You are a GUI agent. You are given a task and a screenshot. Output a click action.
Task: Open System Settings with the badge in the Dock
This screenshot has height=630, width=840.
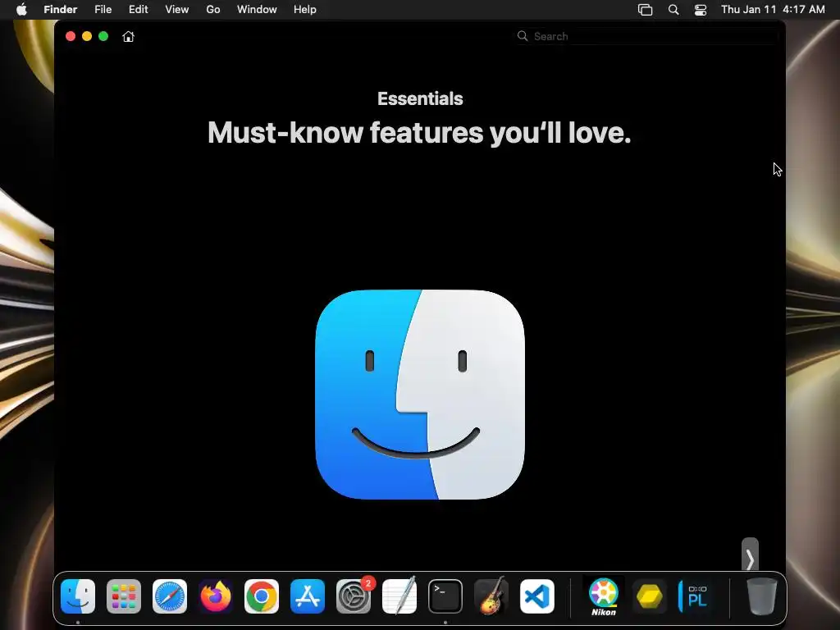354,596
